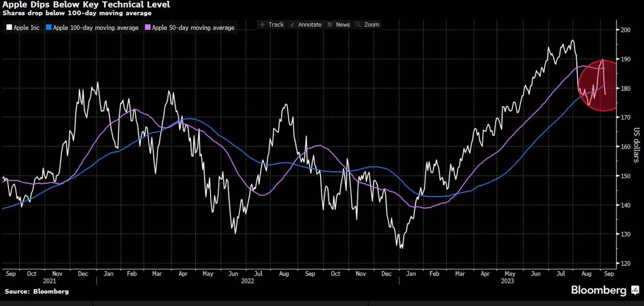Click the last Sep label at the chart's right end
This screenshot has height=306, width=644.
609,273
